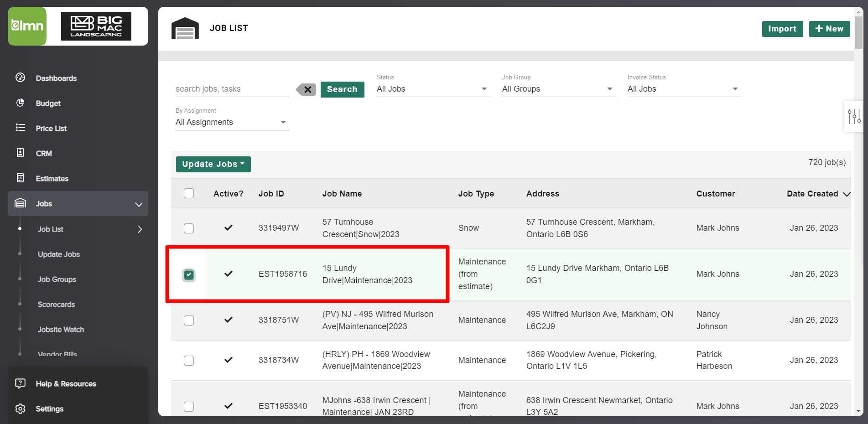The height and width of the screenshot is (424, 868).
Task: Collapse the Jobs menu chevron
Action: coord(139,204)
